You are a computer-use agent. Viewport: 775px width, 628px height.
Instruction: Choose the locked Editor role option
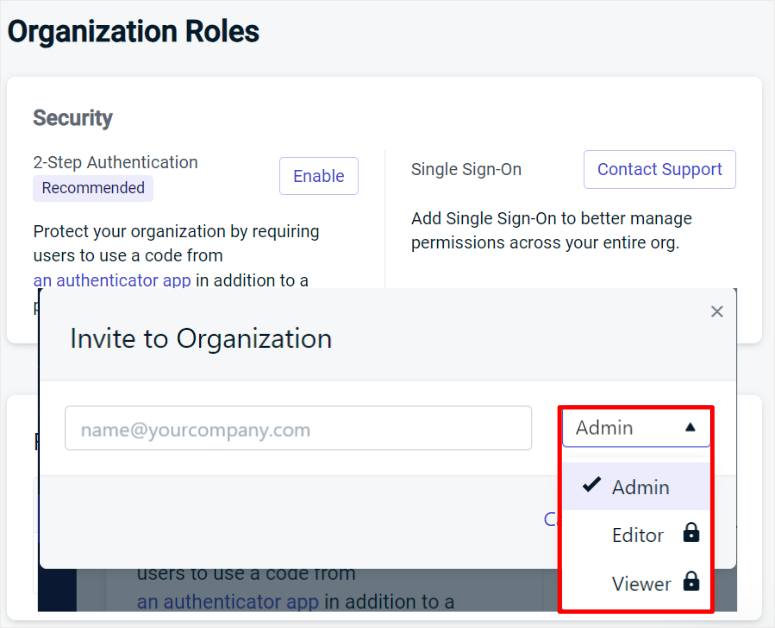636,535
